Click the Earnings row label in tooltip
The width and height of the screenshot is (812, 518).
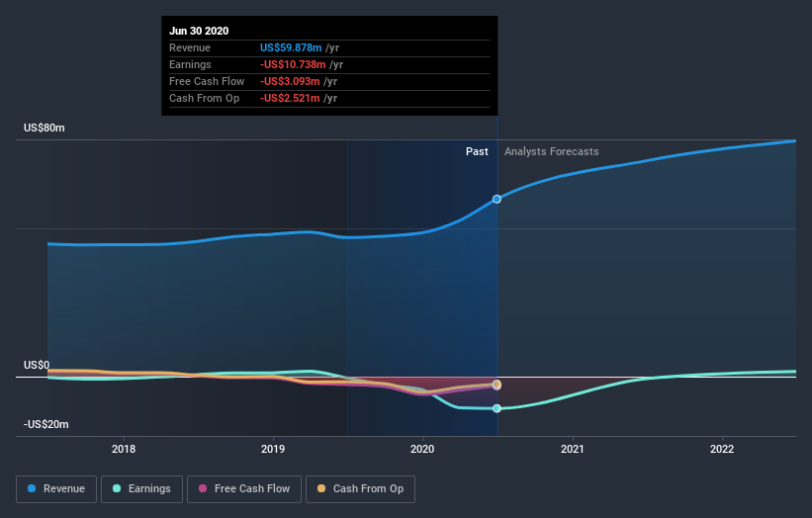(x=190, y=64)
